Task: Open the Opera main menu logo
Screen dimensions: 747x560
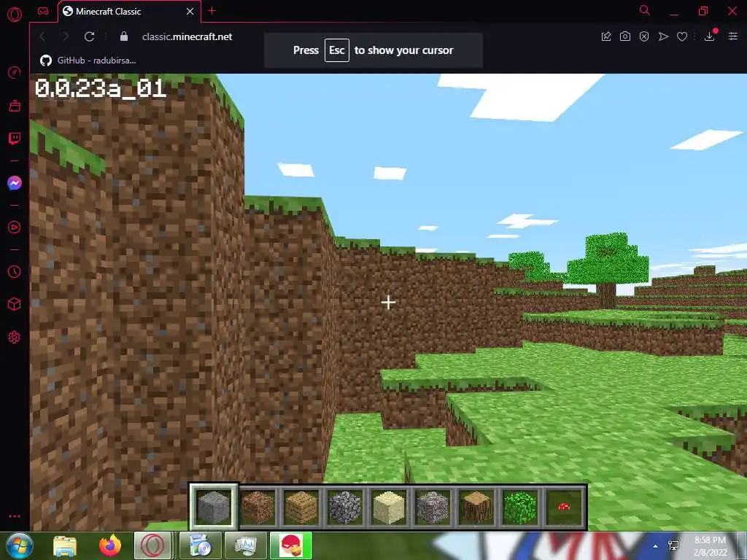Action: pyautogui.click(x=15, y=15)
